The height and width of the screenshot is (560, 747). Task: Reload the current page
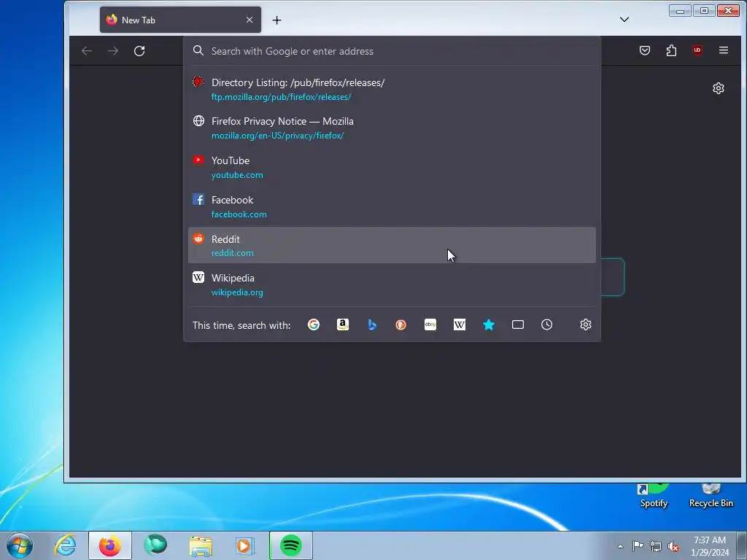point(139,51)
